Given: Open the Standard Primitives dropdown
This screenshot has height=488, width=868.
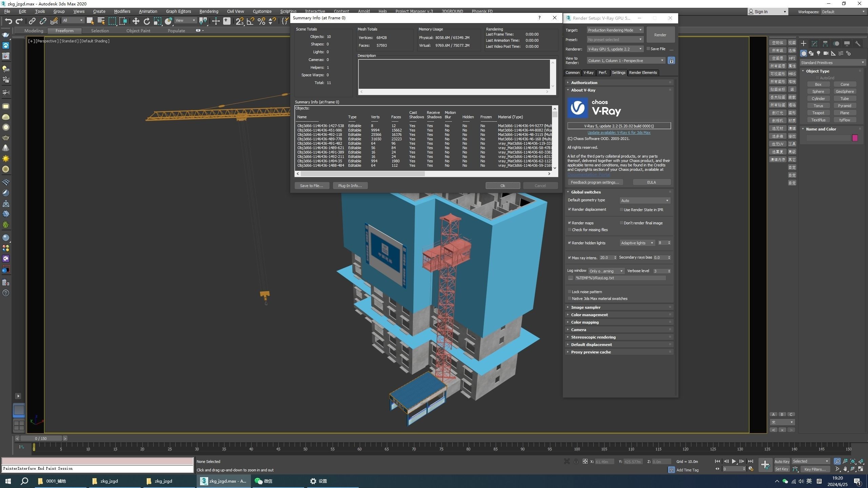Looking at the screenshot, I should [832, 63].
